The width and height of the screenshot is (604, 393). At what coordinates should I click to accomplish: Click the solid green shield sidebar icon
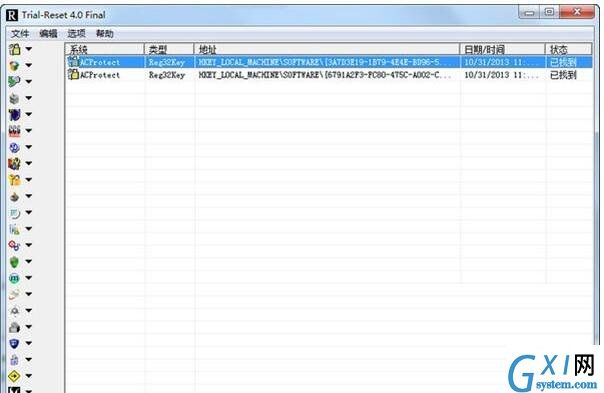pos(15,262)
